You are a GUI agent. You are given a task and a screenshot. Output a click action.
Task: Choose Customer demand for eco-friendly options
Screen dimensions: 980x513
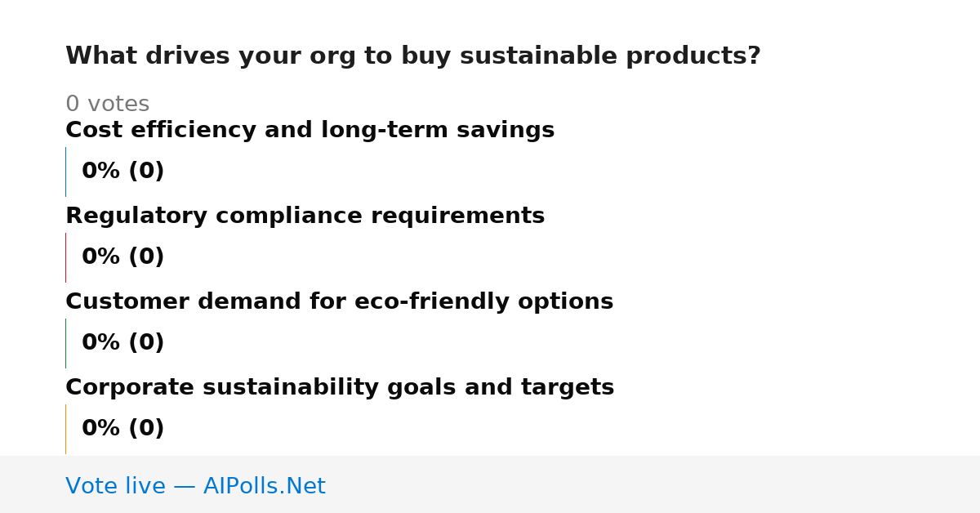[339, 301]
